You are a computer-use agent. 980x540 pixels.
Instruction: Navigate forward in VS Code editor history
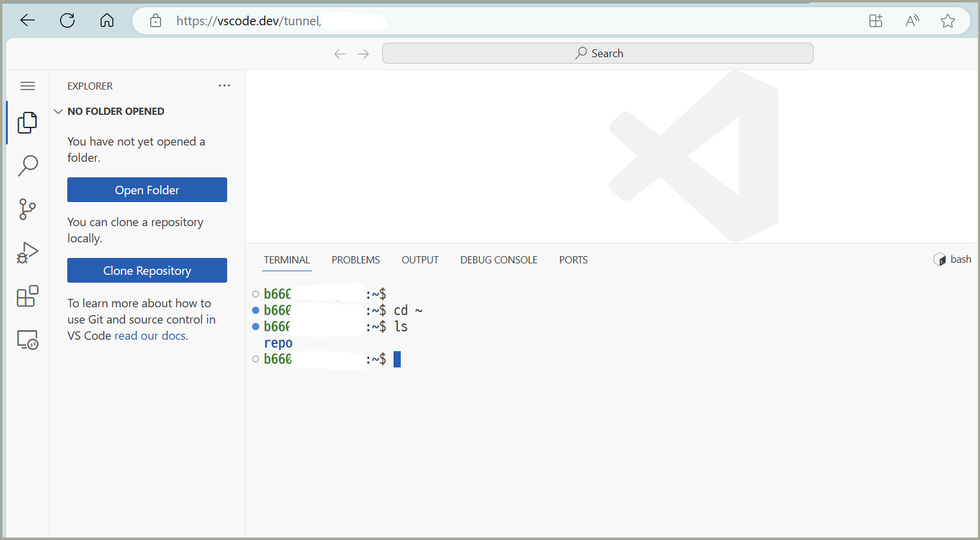pos(364,54)
